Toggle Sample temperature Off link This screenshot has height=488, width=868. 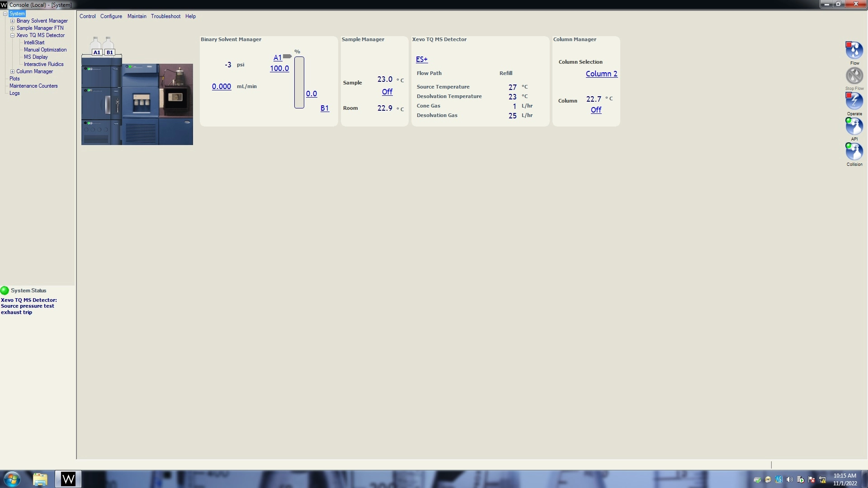pos(387,92)
